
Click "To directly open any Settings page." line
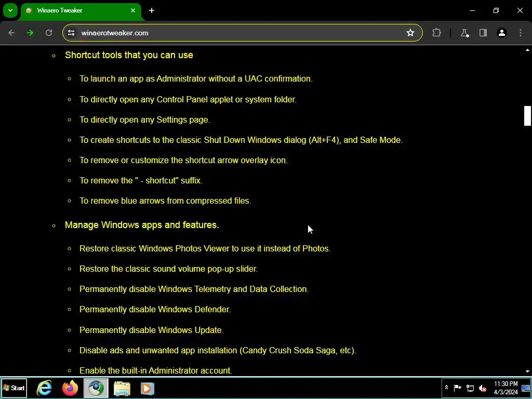pos(144,120)
